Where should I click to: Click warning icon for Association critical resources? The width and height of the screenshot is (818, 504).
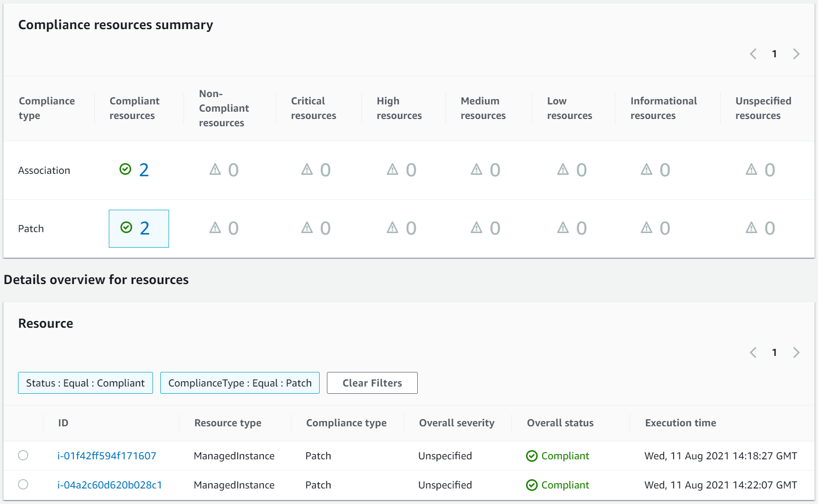(x=307, y=169)
